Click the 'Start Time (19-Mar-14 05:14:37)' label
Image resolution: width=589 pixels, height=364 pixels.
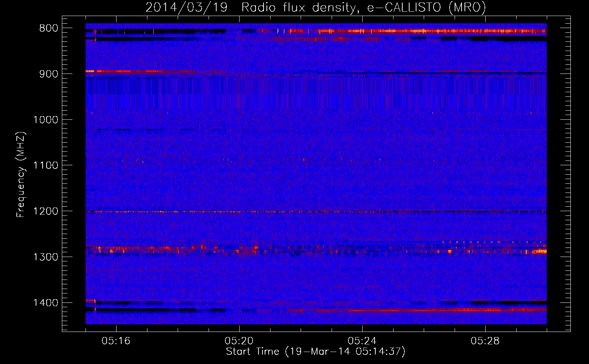coord(316,352)
